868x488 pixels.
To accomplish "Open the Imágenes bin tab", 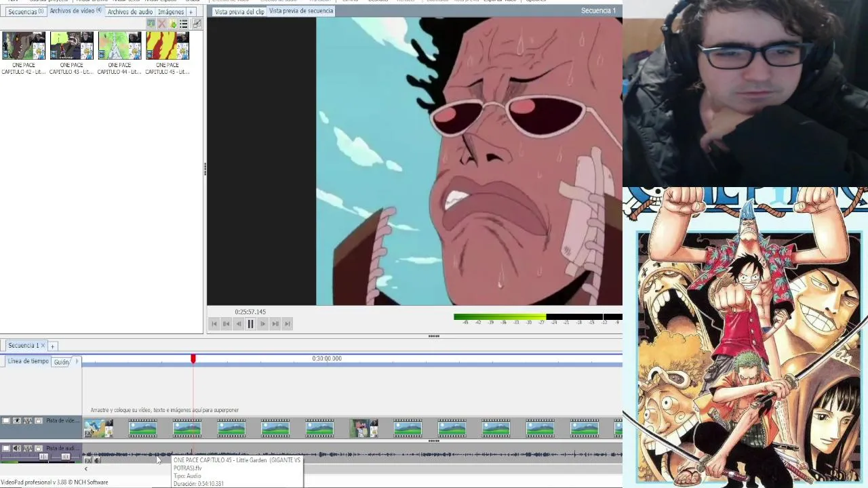I will click(x=171, y=12).
